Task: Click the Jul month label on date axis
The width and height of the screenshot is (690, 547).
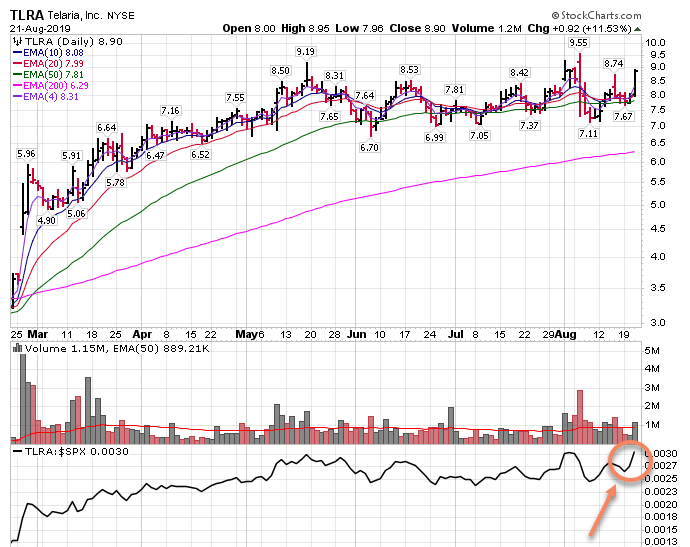Action: [456, 334]
